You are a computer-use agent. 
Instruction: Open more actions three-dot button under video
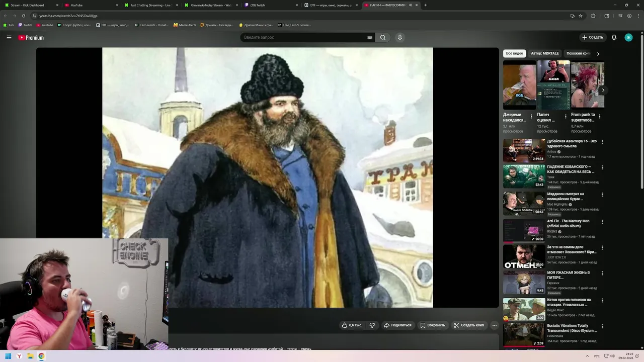(x=495, y=325)
